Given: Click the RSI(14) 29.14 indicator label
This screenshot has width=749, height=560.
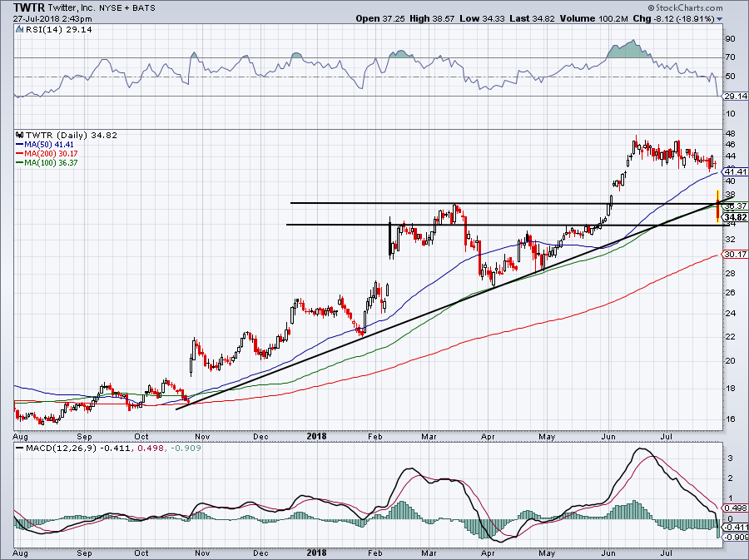Looking at the screenshot, I should [59, 30].
